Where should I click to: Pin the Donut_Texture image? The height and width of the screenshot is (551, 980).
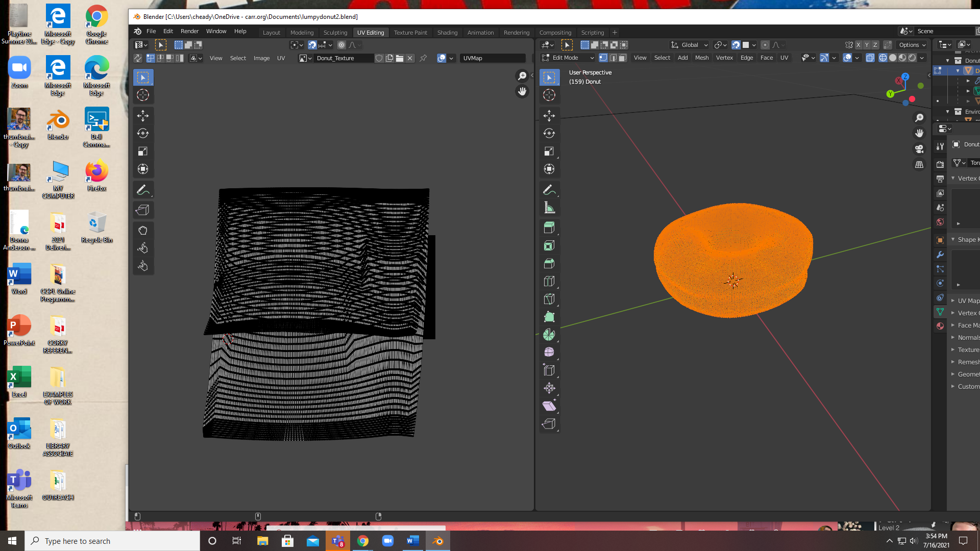[423, 58]
